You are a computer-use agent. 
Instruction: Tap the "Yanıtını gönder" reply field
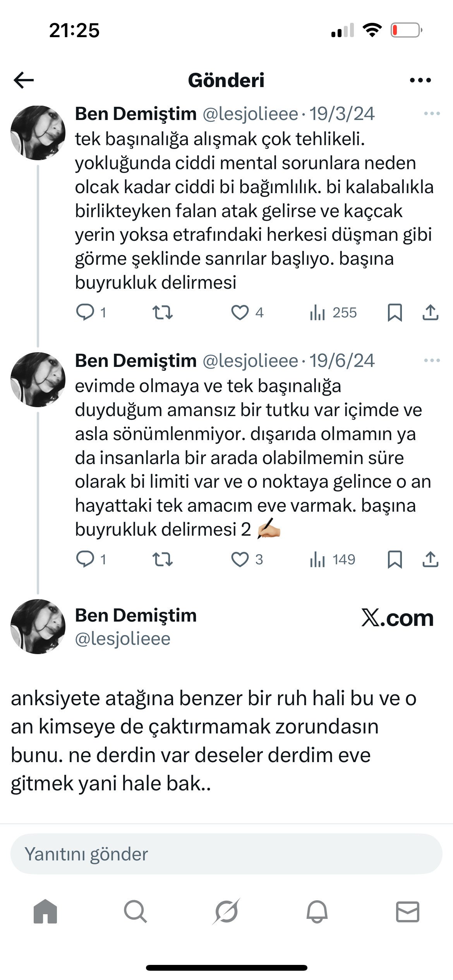(x=226, y=854)
